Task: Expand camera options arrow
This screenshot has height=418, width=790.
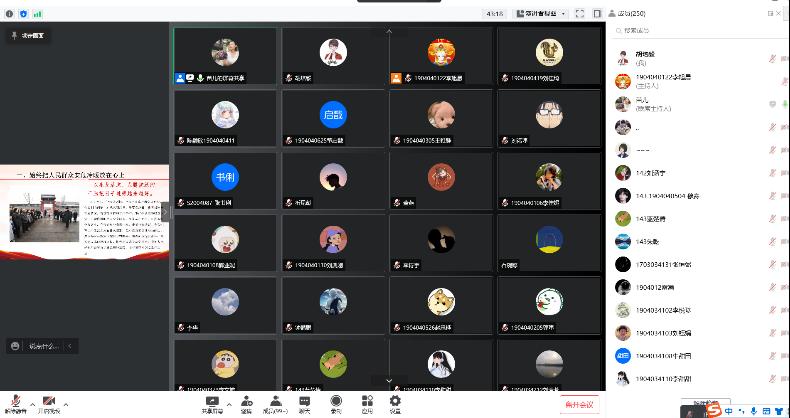Action: [x=65, y=404]
